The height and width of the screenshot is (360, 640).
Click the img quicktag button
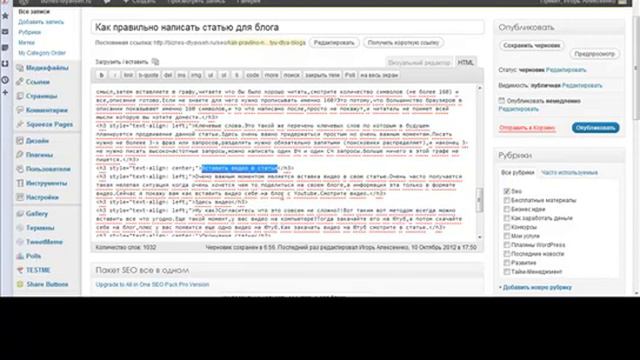[196, 75]
